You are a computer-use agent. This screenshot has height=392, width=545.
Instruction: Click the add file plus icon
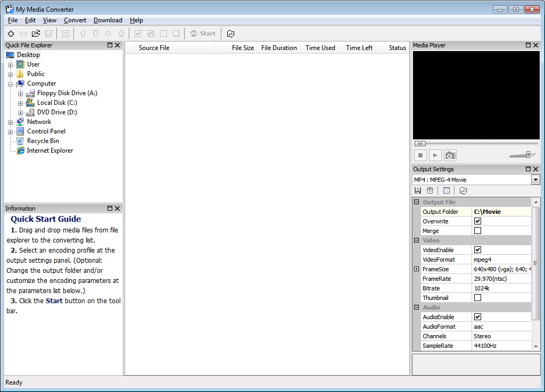(11, 34)
